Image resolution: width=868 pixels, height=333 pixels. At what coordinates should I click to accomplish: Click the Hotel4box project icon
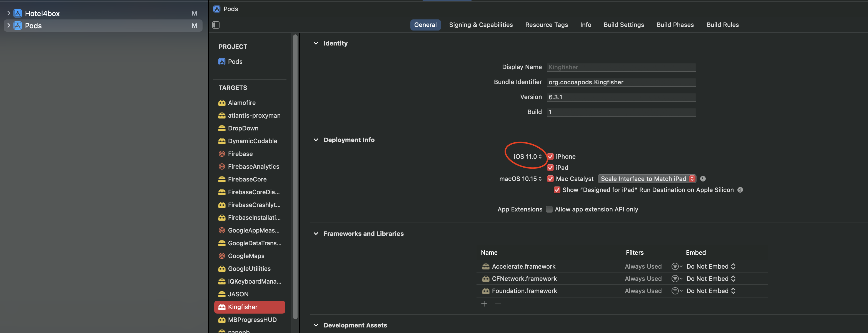(x=18, y=13)
